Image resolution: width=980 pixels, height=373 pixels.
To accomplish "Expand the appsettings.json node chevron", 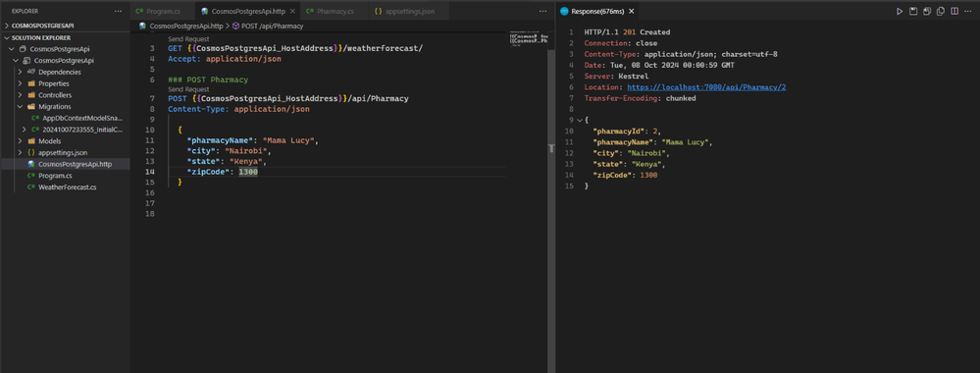I will tap(21, 153).
